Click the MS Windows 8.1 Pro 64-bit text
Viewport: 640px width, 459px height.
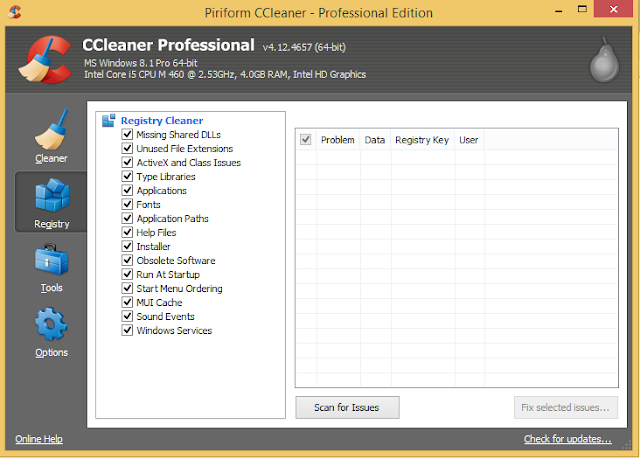pos(141,63)
